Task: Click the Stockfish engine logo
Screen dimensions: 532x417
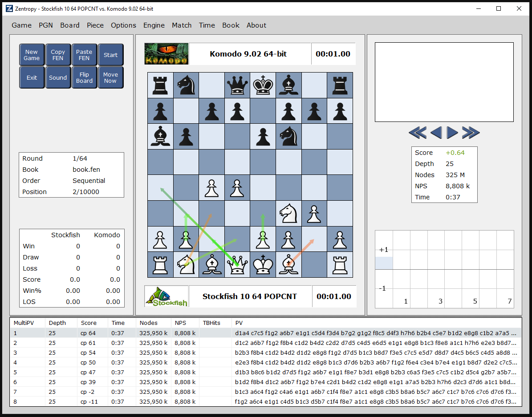Action: [x=166, y=296]
